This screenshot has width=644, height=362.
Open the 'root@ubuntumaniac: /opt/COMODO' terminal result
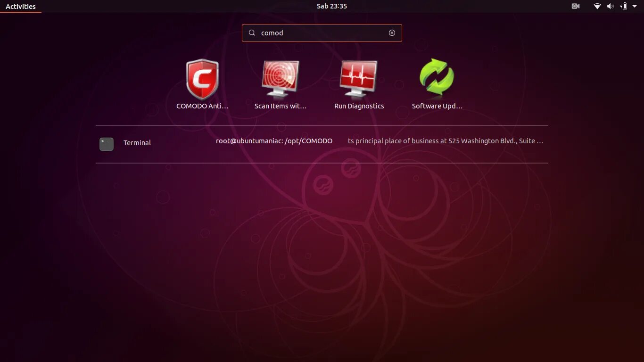pyautogui.click(x=274, y=141)
